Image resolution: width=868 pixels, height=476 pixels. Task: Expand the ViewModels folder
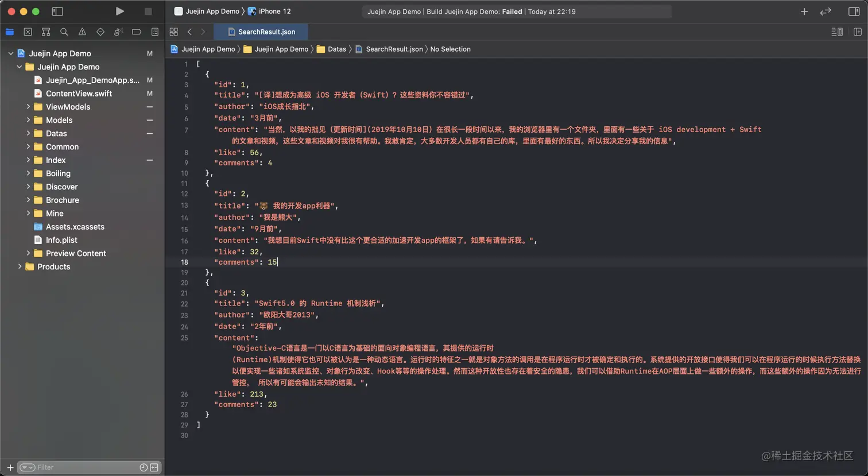pos(28,107)
